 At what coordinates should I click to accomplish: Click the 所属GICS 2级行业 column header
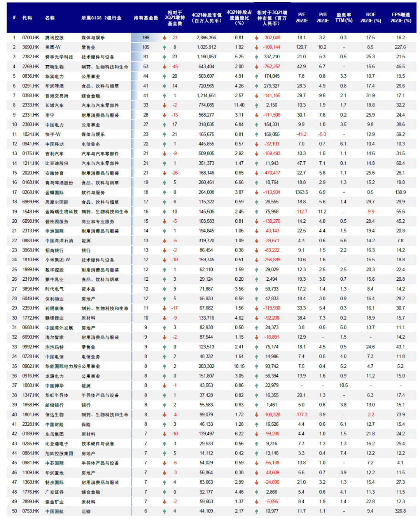(101, 18)
